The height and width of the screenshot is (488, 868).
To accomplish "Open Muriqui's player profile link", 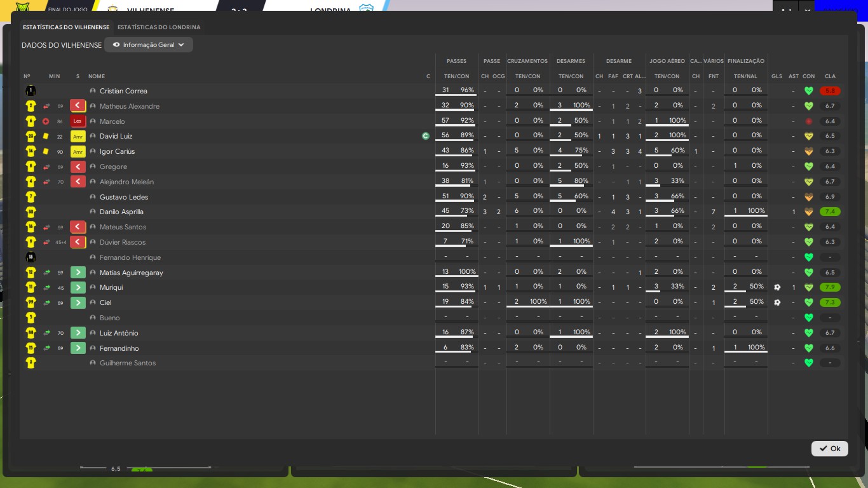I will (x=111, y=288).
